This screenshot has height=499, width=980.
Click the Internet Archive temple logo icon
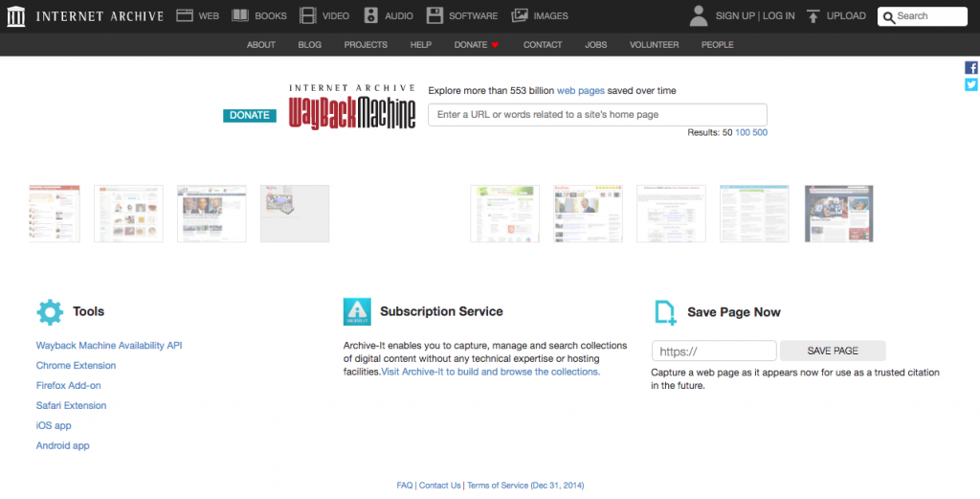click(x=15, y=16)
